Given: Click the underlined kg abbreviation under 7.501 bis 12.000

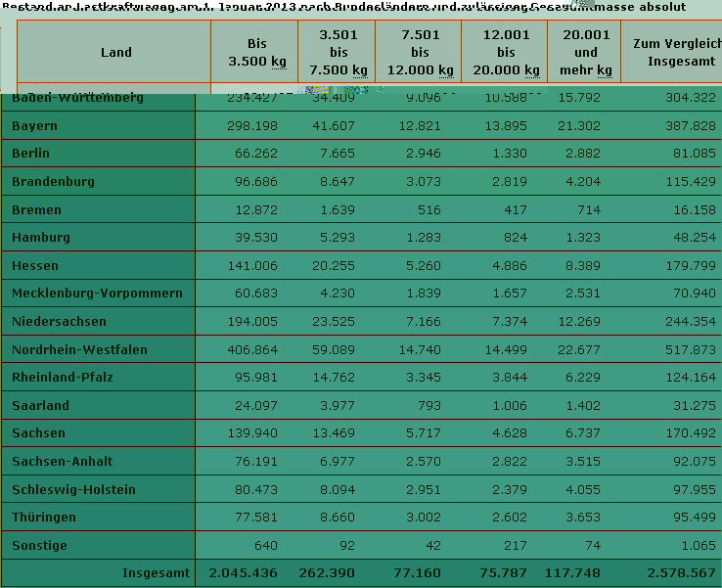Looking at the screenshot, I should tap(445, 70).
